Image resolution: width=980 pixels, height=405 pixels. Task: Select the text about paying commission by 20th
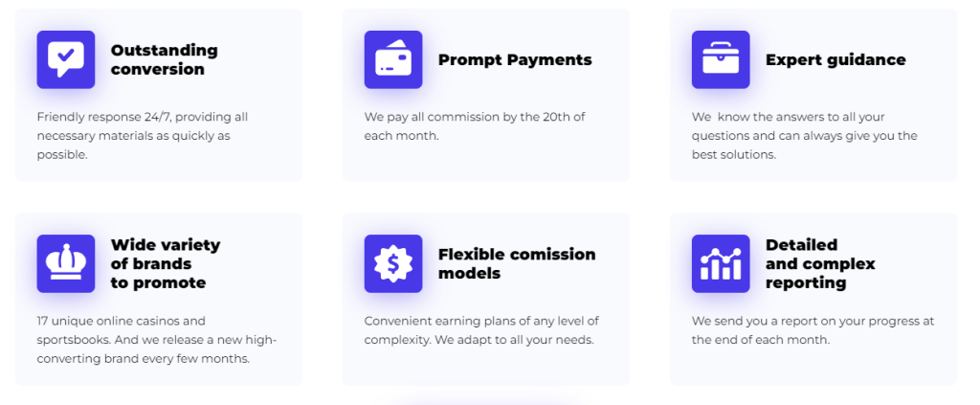475,126
